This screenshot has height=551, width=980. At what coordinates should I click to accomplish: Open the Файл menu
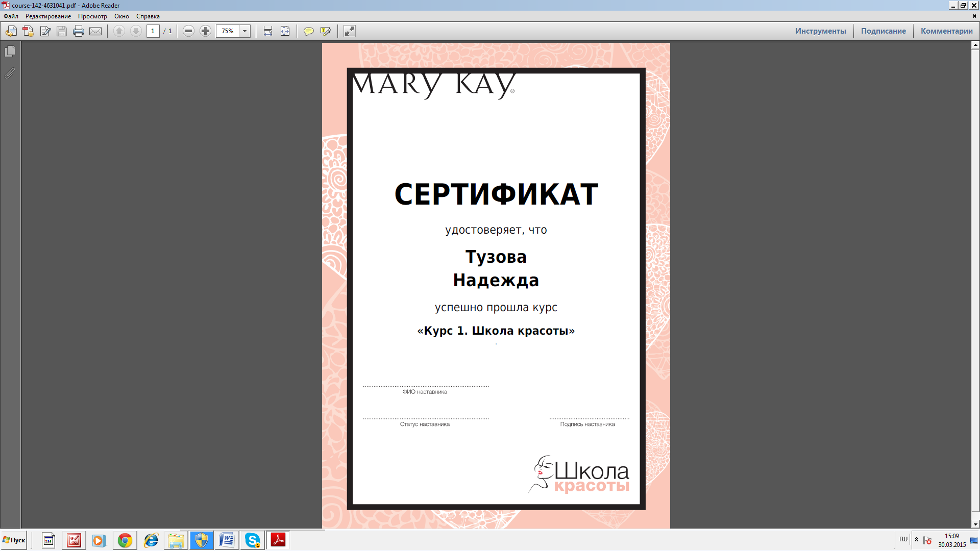pyautogui.click(x=11, y=16)
